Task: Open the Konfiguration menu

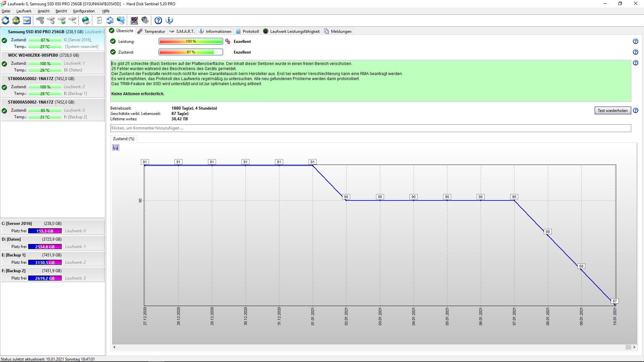Action: pyautogui.click(x=84, y=11)
